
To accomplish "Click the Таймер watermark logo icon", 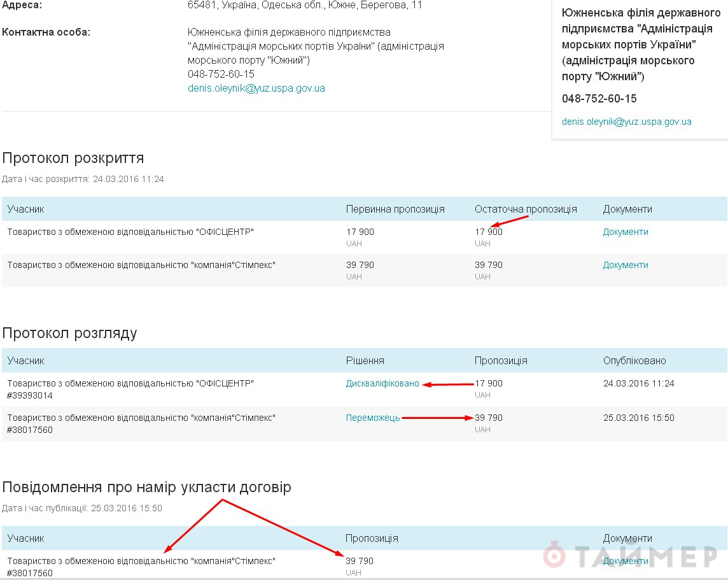I will pos(555,555).
